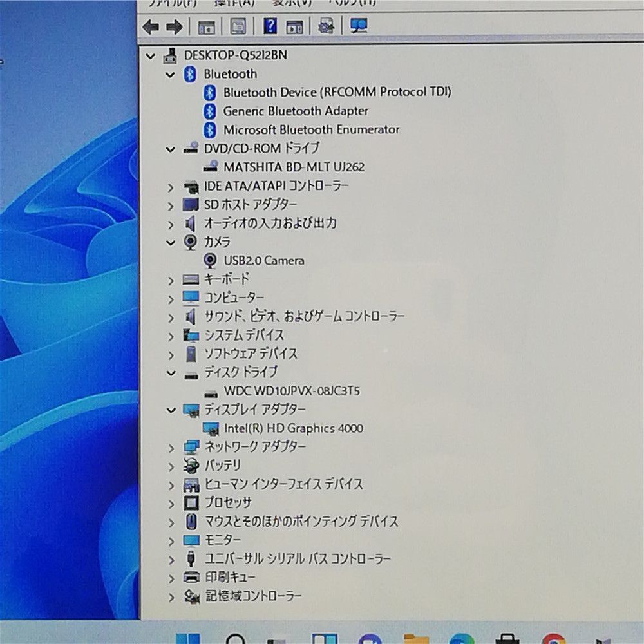Expand ソフトウェア デバイス
The width and height of the screenshot is (644, 644).
171,355
